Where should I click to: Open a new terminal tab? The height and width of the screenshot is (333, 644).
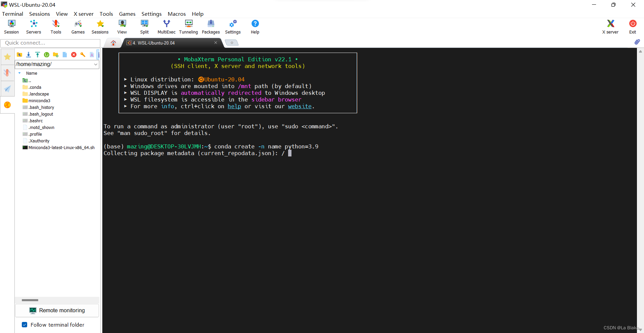point(231,43)
